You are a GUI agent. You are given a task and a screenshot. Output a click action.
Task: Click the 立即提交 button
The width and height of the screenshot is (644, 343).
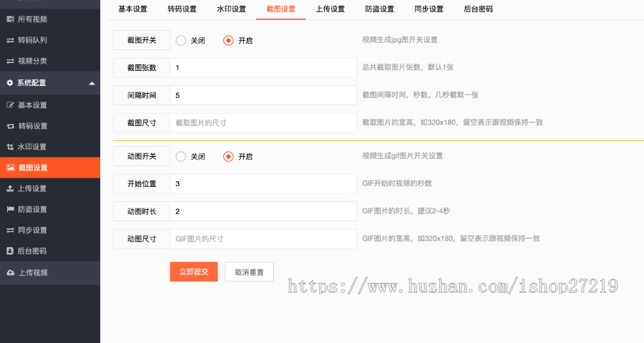(x=193, y=272)
